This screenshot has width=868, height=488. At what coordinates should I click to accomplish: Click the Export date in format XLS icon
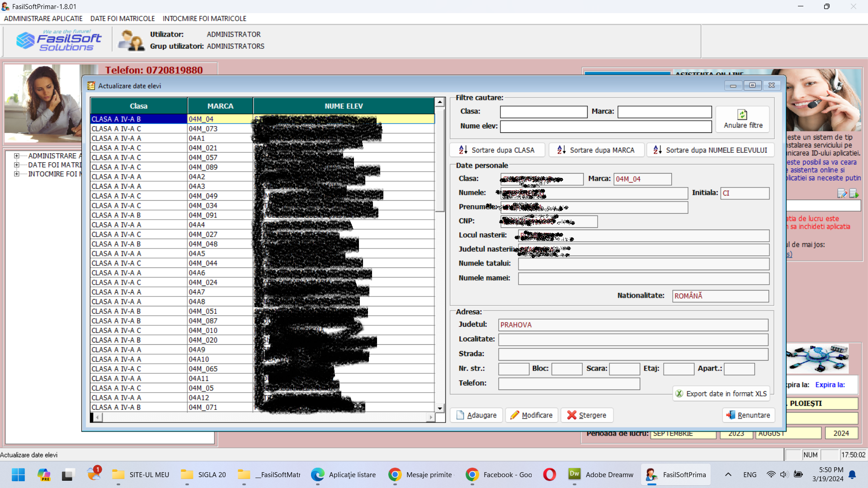[679, 394]
